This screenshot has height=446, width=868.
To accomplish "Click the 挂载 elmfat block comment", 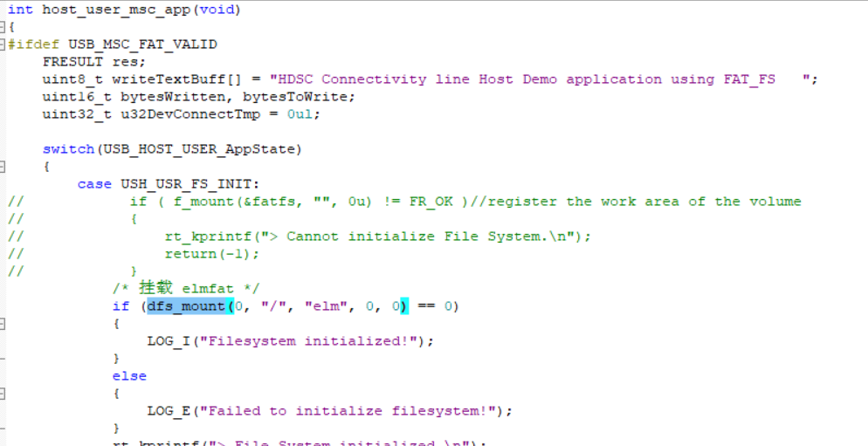I will pos(186,288).
